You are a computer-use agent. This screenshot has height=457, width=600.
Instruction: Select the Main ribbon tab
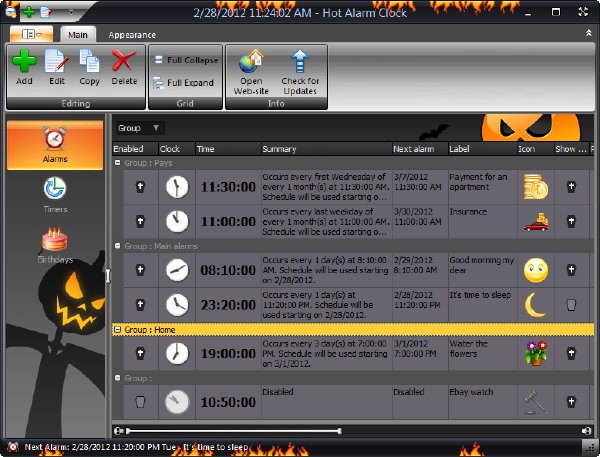point(78,35)
